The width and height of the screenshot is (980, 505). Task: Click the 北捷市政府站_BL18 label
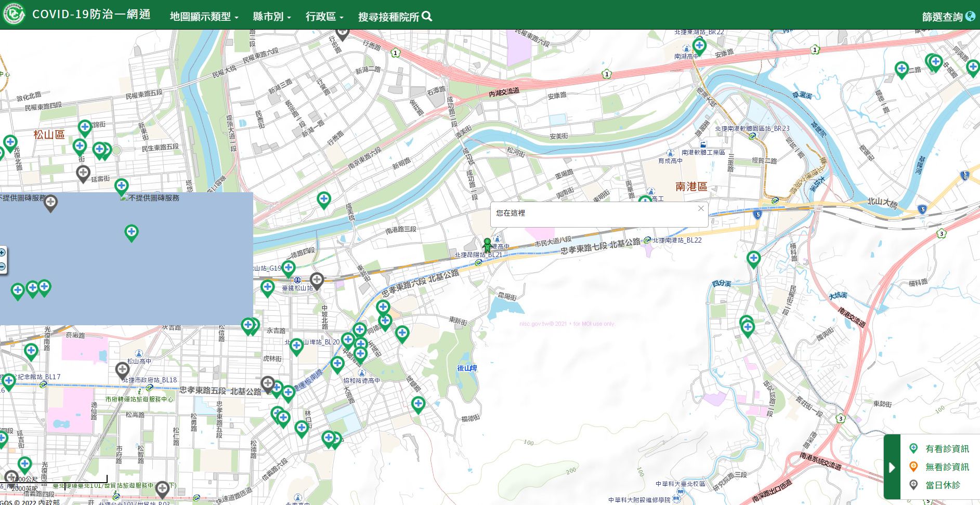click(x=150, y=380)
